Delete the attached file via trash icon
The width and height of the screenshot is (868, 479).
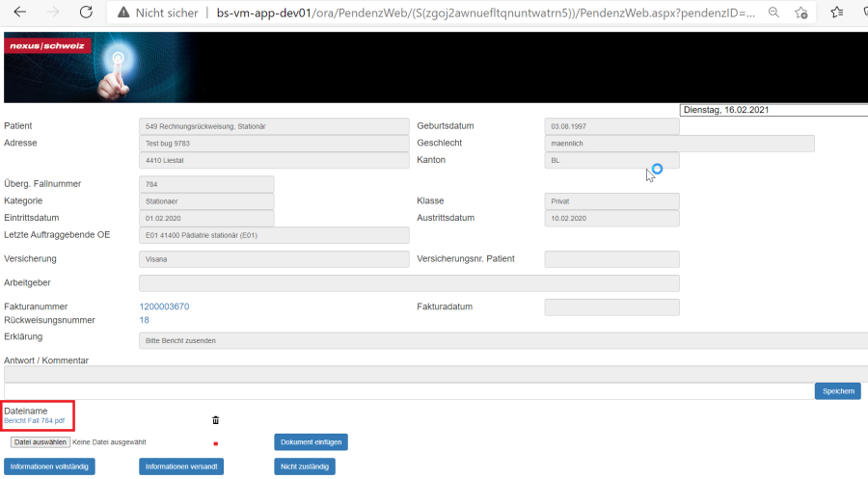(215, 420)
